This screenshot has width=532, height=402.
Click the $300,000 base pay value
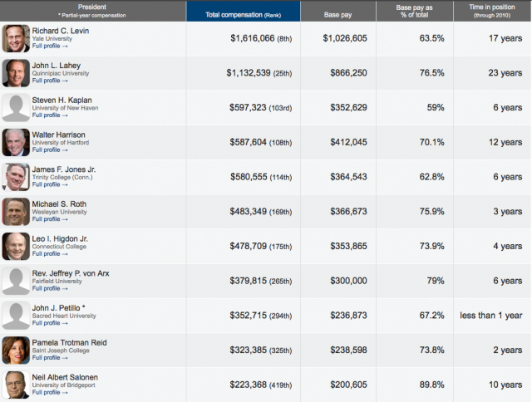click(349, 281)
